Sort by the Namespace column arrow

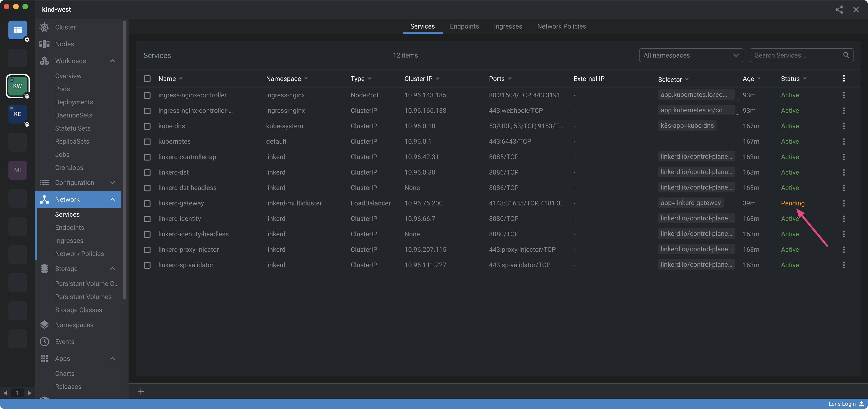(306, 79)
